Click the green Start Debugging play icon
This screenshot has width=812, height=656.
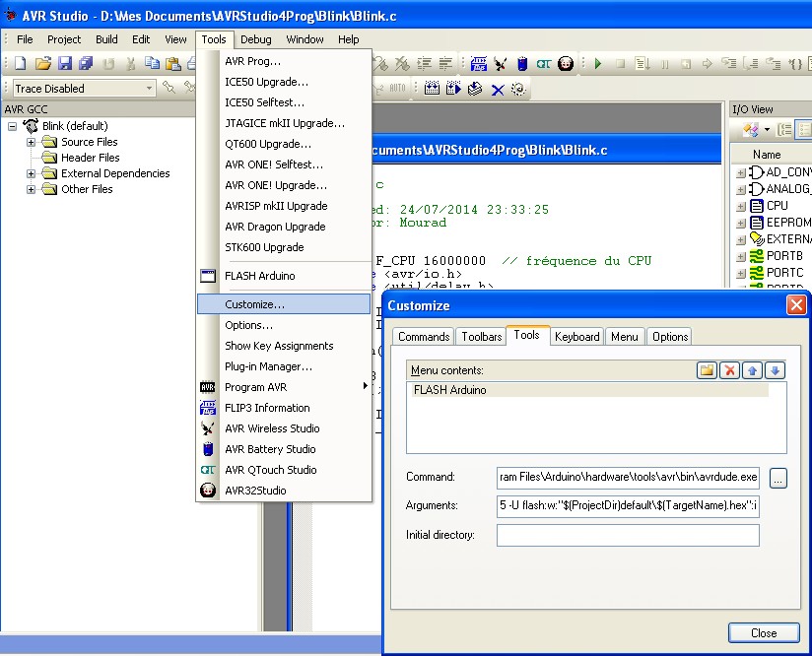[598, 64]
